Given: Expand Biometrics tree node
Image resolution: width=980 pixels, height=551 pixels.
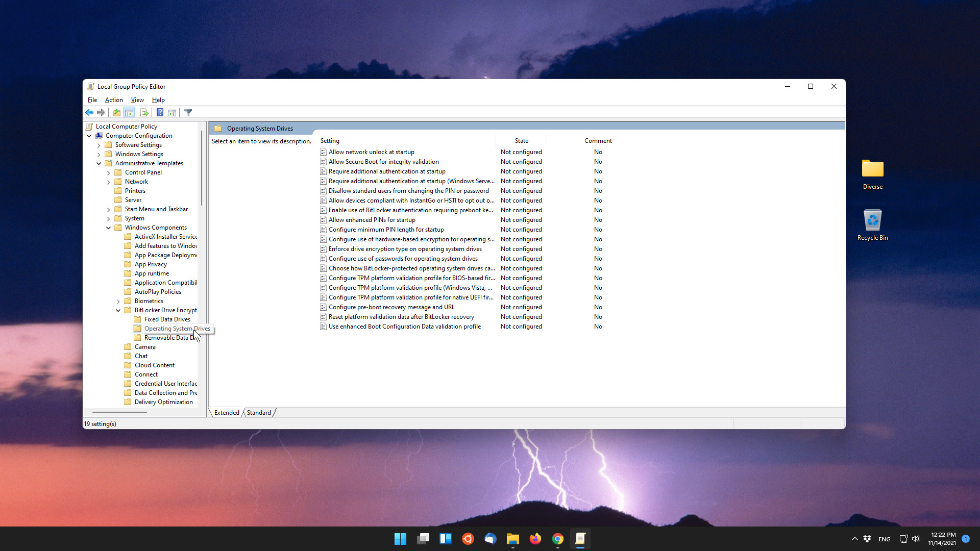Looking at the screenshot, I should pos(118,301).
